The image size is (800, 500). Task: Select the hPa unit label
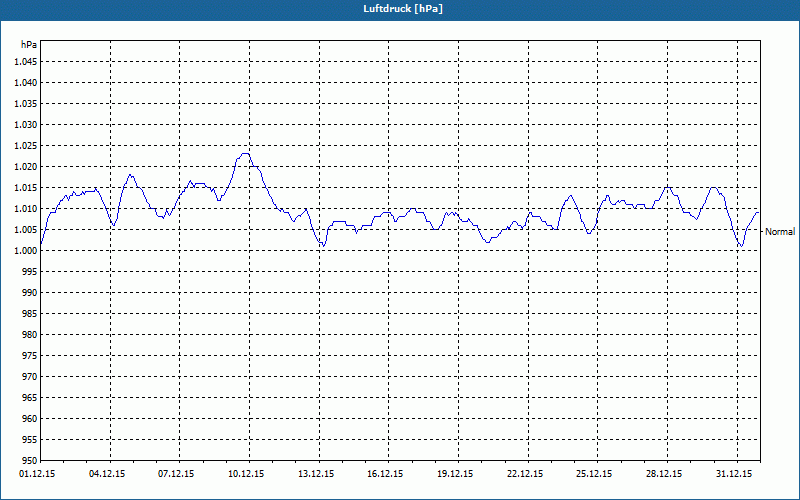29,44
